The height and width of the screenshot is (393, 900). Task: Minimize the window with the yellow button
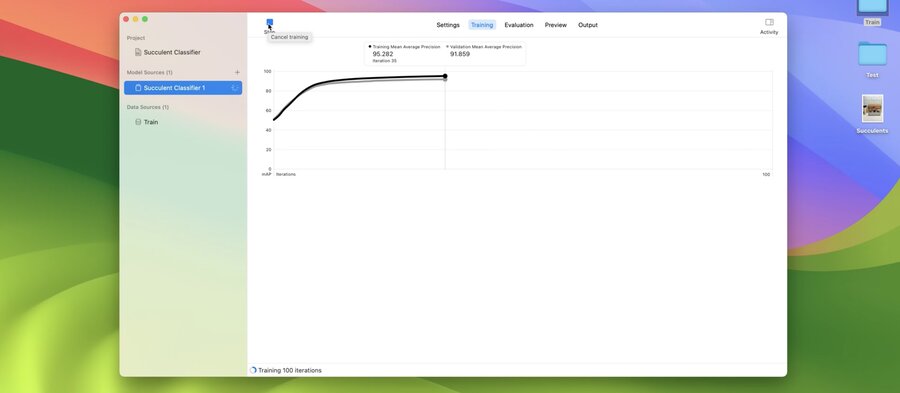tap(135, 19)
